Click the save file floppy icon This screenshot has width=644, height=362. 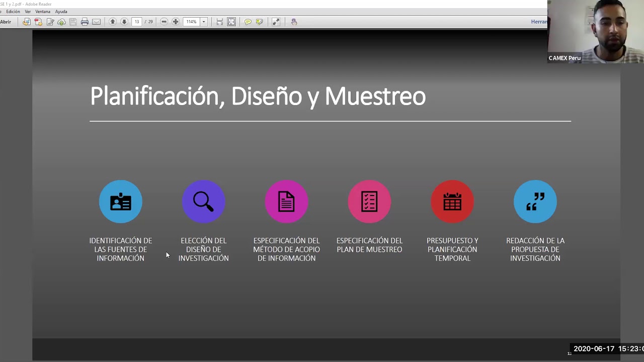click(73, 22)
